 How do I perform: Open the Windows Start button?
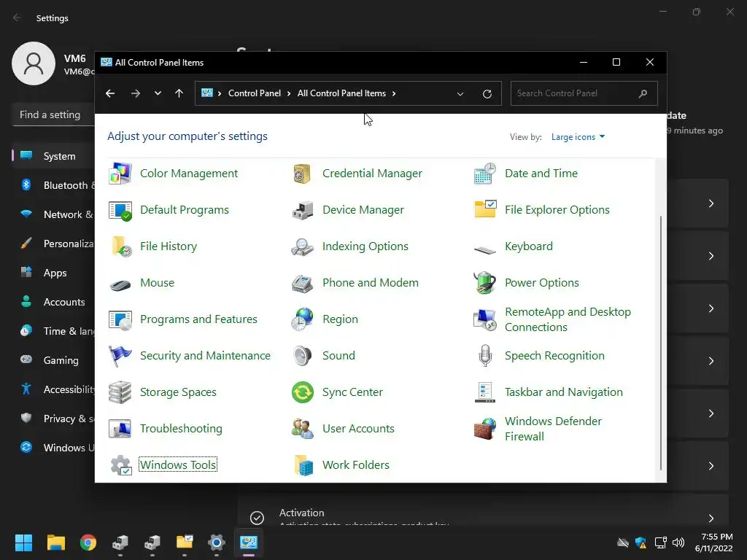[23, 542]
